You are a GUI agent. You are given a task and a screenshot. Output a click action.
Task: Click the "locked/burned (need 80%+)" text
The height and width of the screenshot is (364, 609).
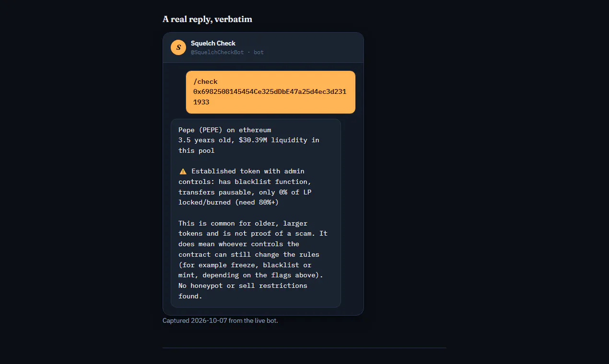click(229, 203)
